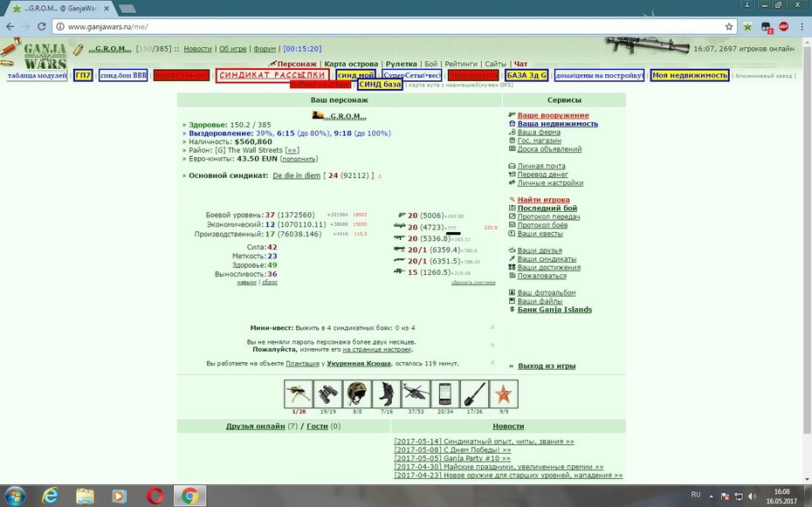Dismiss the mini-quest notice
The image size is (812, 507).
pyautogui.click(x=492, y=327)
